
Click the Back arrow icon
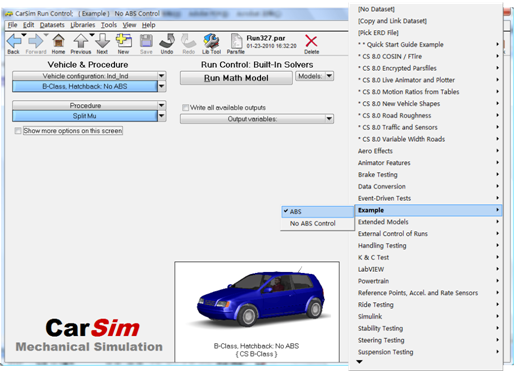14,41
